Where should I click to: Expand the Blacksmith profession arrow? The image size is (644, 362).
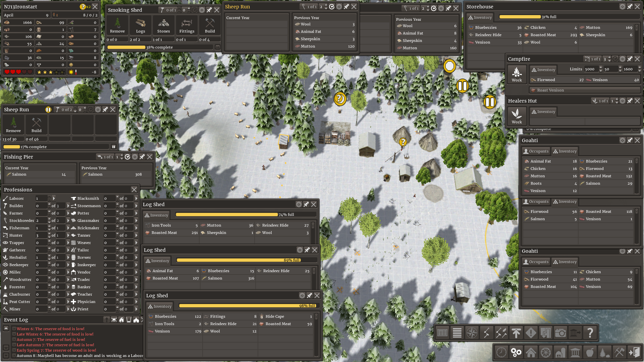pos(136,198)
